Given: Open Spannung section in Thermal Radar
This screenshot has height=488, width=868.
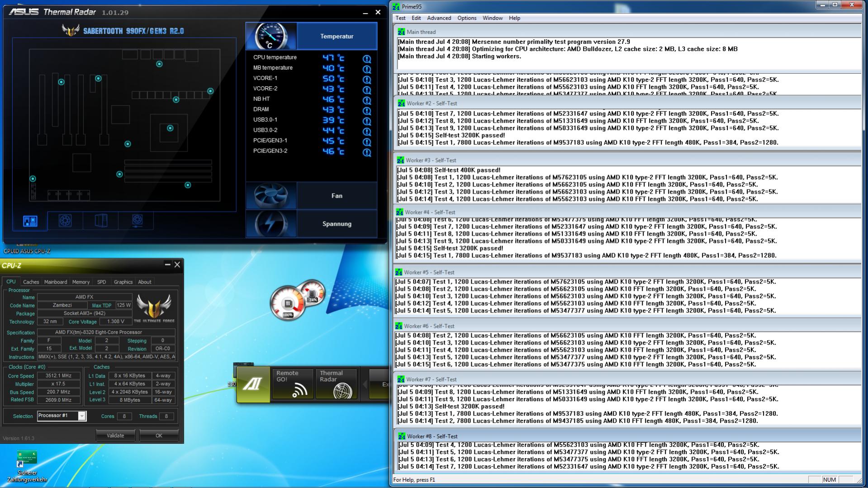Looking at the screenshot, I should coord(312,224).
